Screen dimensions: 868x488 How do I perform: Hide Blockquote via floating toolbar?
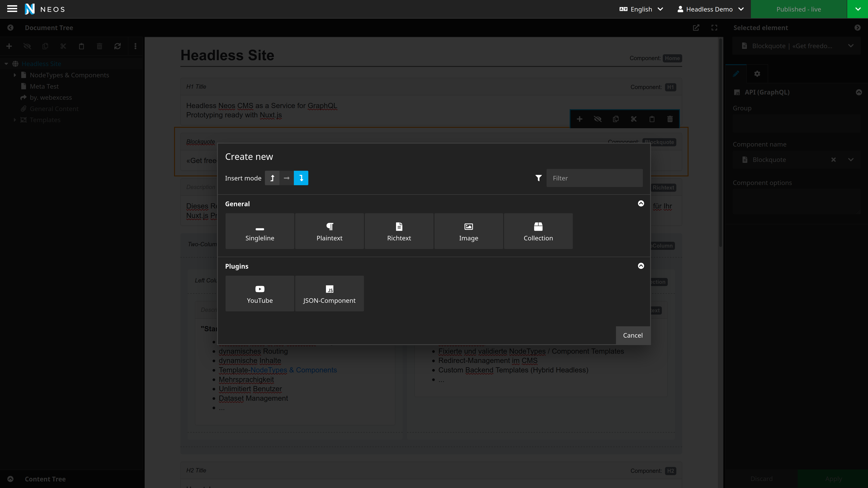tap(597, 119)
